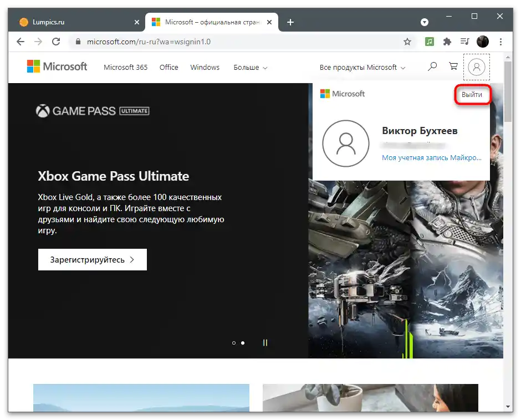The width and height of the screenshot is (521, 420).
Task: Minimize the Chrome window
Action: tap(448, 16)
